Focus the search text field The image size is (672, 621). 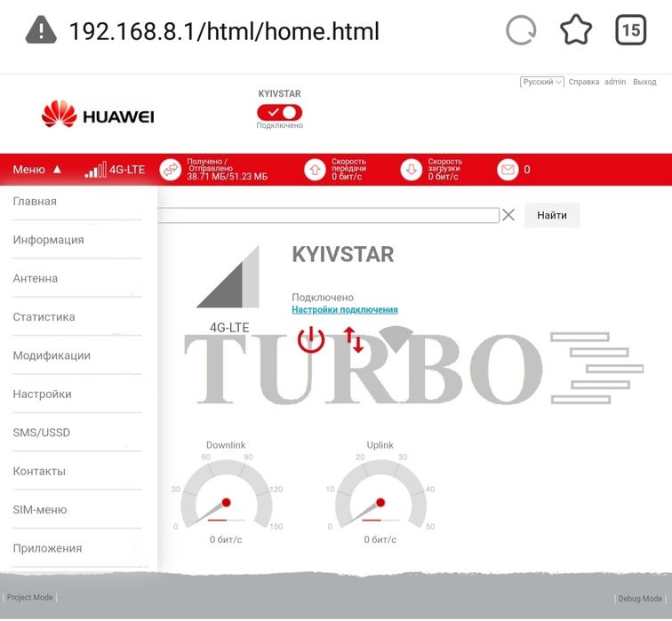coord(328,215)
